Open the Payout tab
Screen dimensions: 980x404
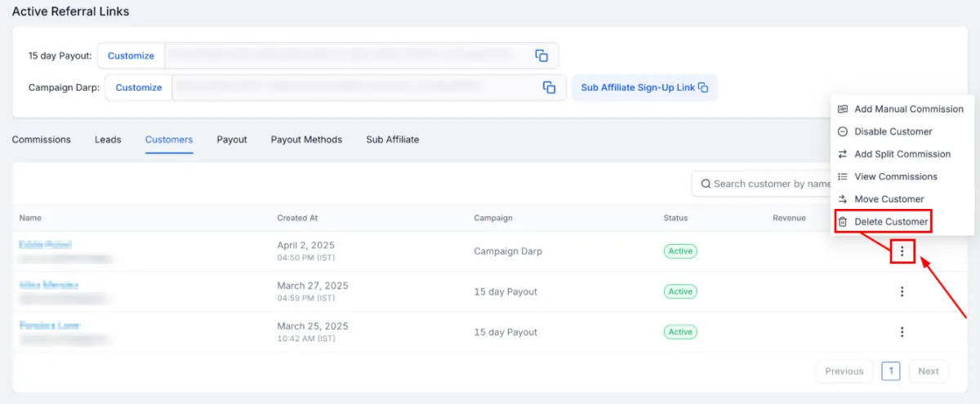[x=232, y=140]
